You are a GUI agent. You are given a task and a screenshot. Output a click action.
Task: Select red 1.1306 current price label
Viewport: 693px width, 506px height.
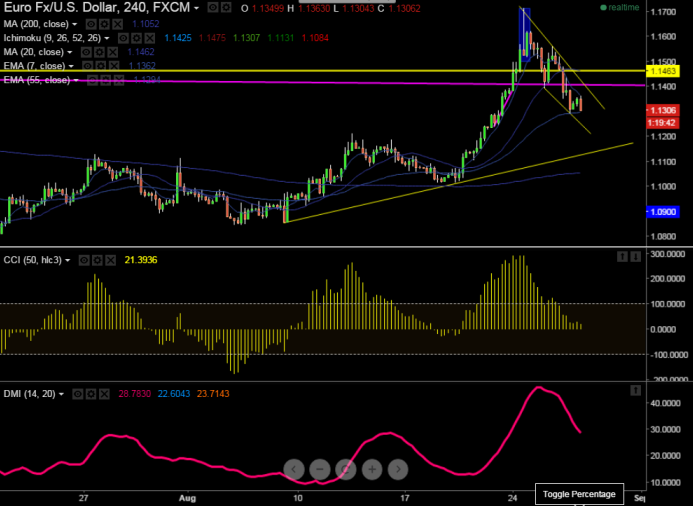[x=663, y=110]
